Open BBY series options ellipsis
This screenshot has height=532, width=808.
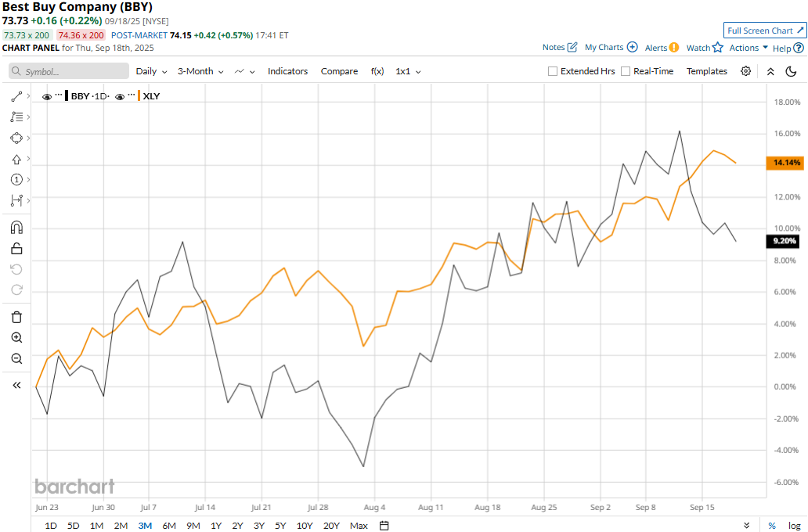[x=59, y=95]
